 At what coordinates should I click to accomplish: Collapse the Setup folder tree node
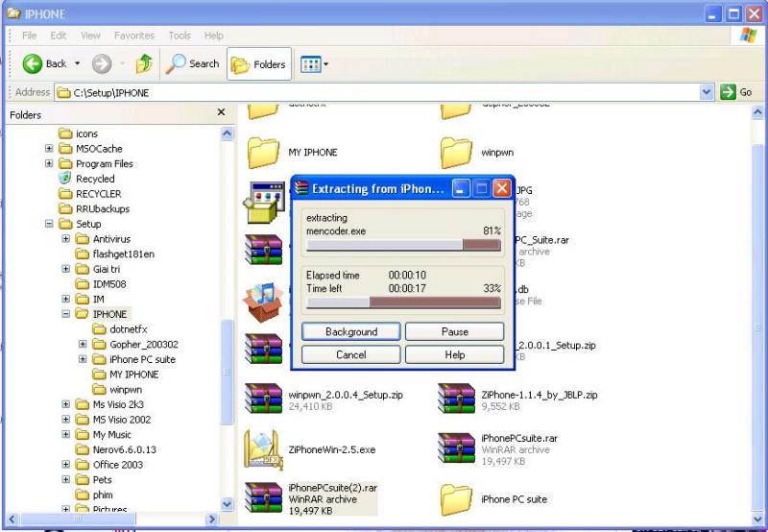[x=49, y=224]
